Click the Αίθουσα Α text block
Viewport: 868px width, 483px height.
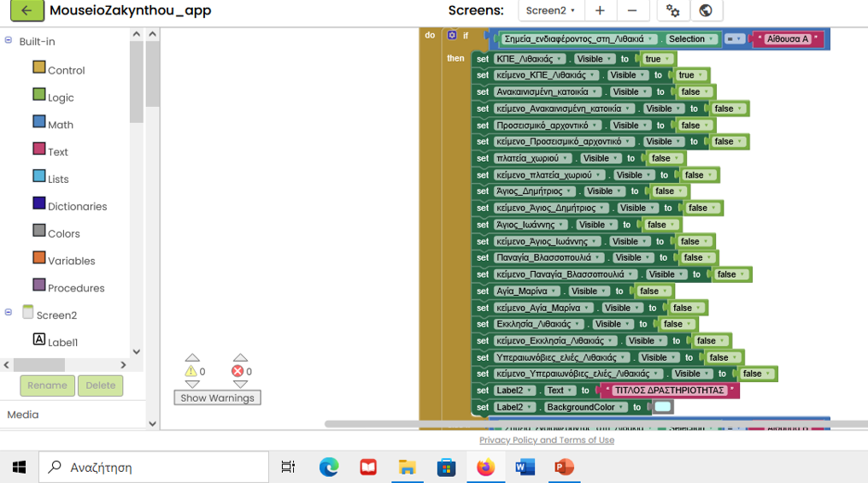click(787, 38)
